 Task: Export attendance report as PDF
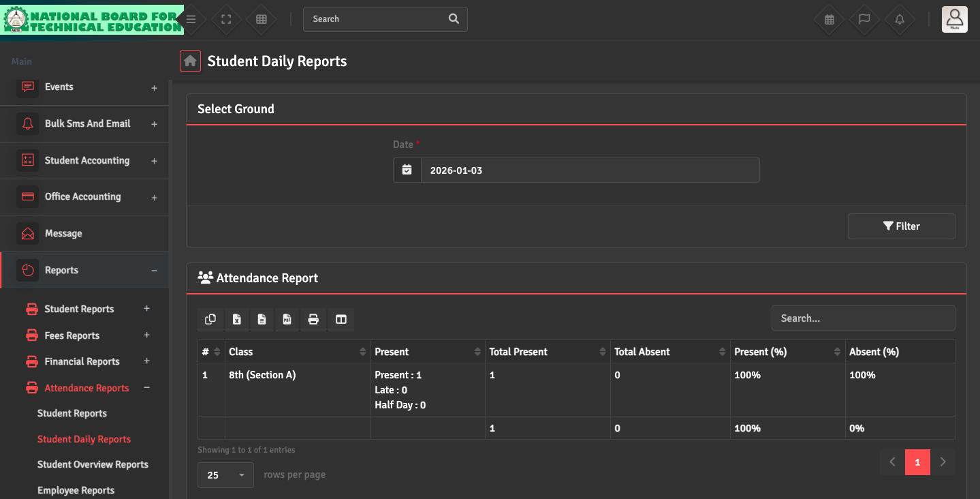[287, 319]
